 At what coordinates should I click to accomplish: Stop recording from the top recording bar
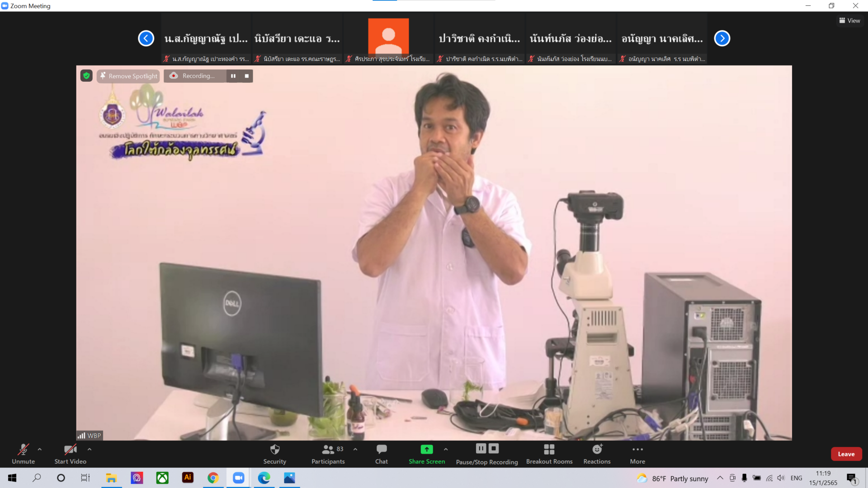coord(247,76)
